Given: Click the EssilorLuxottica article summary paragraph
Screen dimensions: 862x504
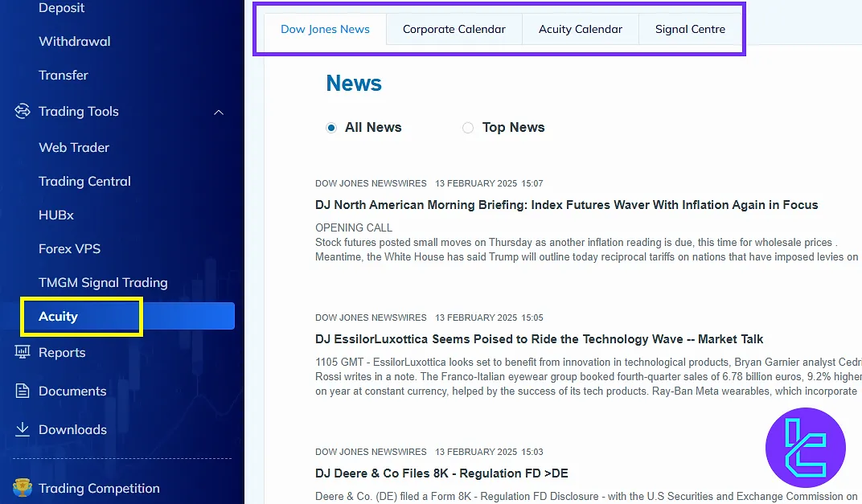Looking at the screenshot, I should pos(589,376).
